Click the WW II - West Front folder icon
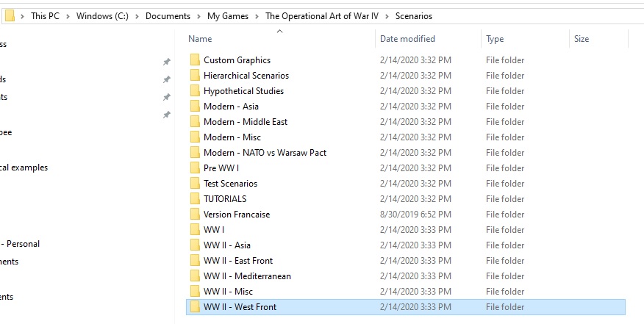Screen dimensions: 644x324 pos(195,307)
